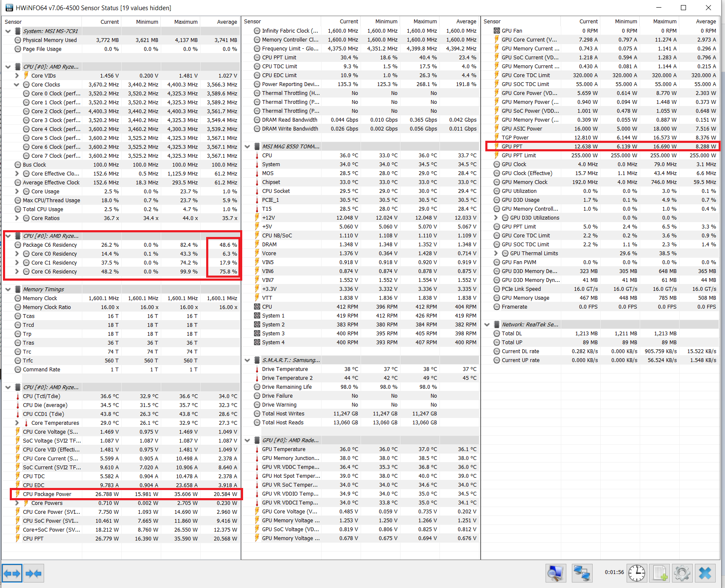Expand the Core Effective Clocks row
This screenshot has height=588, width=725.
tap(17, 173)
